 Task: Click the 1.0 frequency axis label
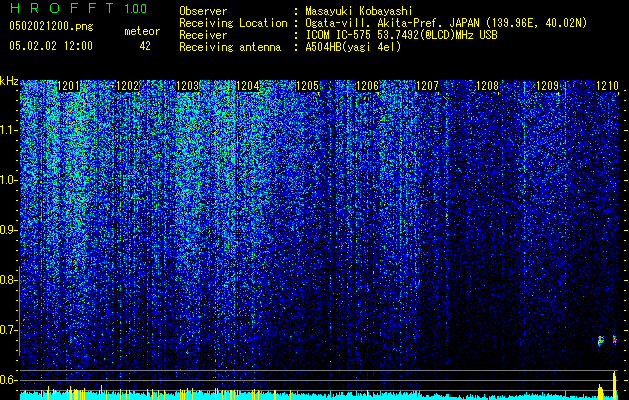(8, 180)
